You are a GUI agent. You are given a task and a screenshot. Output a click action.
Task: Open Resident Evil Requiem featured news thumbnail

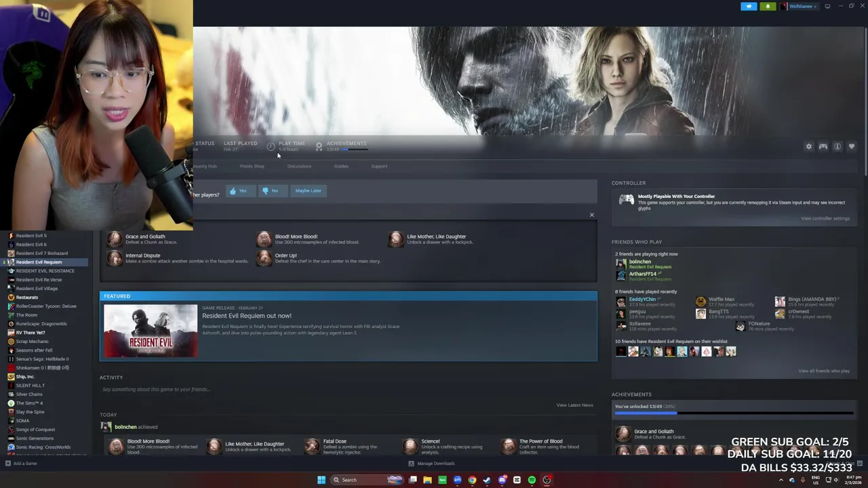151,331
